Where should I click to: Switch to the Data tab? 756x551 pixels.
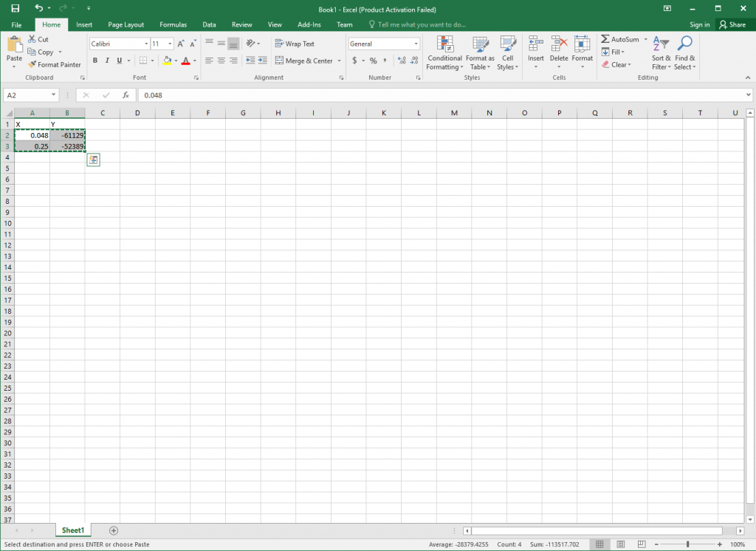tap(209, 24)
